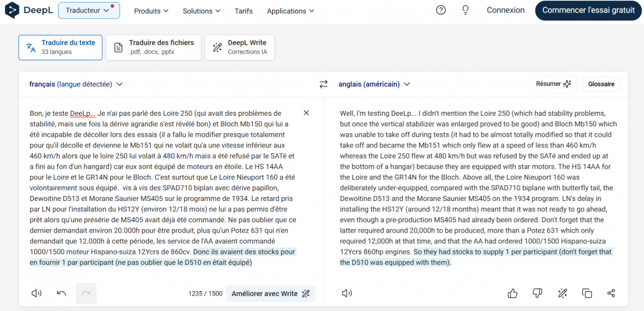Start the free trial button
This screenshot has width=644, height=311.
[589, 10]
